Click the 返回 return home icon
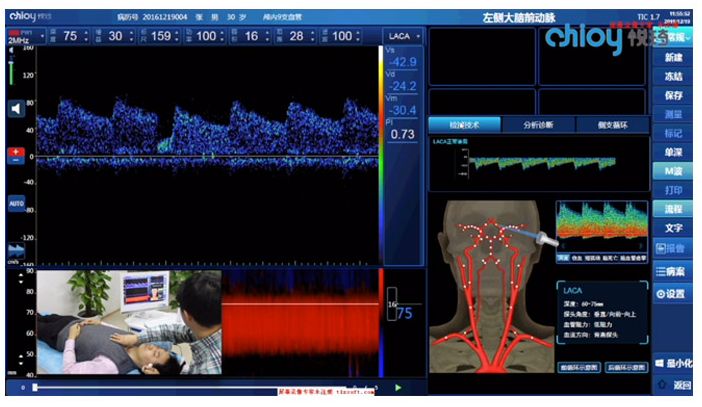The height and width of the screenshot is (407, 702). 671,385
